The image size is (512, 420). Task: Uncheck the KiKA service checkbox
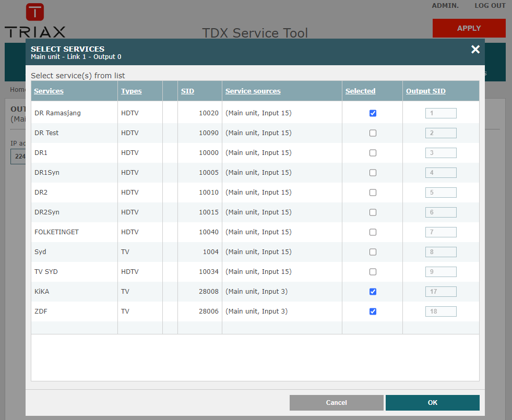tap(373, 292)
